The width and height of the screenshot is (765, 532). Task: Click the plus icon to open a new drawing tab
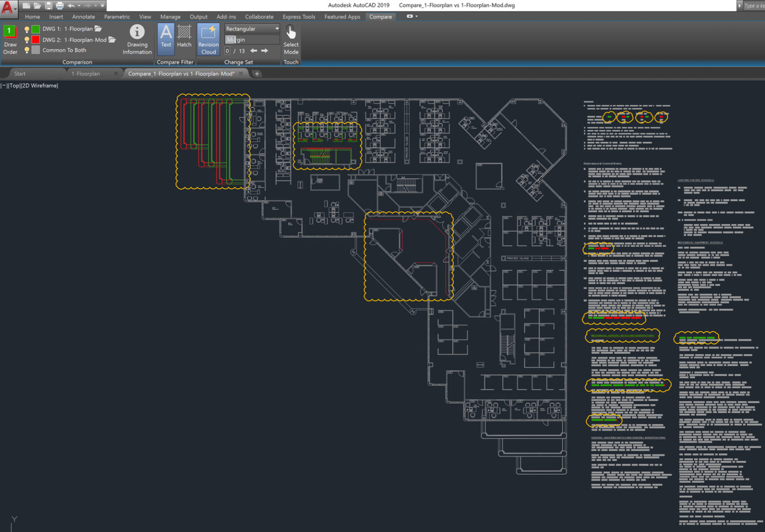(x=256, y=73)
